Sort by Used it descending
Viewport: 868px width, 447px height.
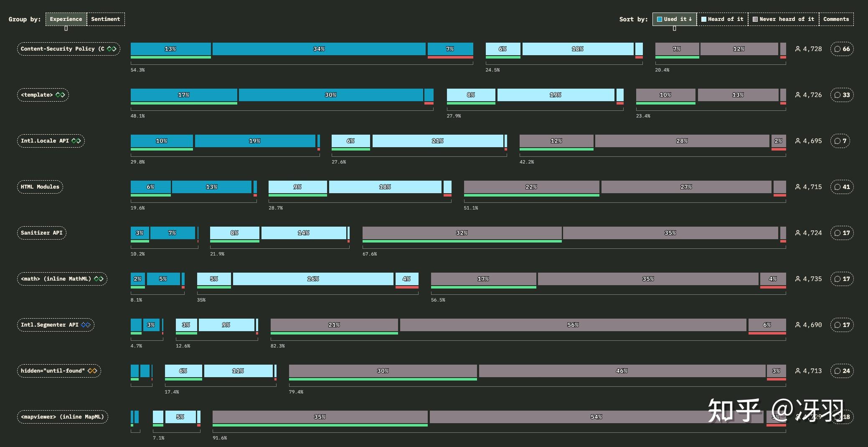pyautogui.click(x=675, y=19)
